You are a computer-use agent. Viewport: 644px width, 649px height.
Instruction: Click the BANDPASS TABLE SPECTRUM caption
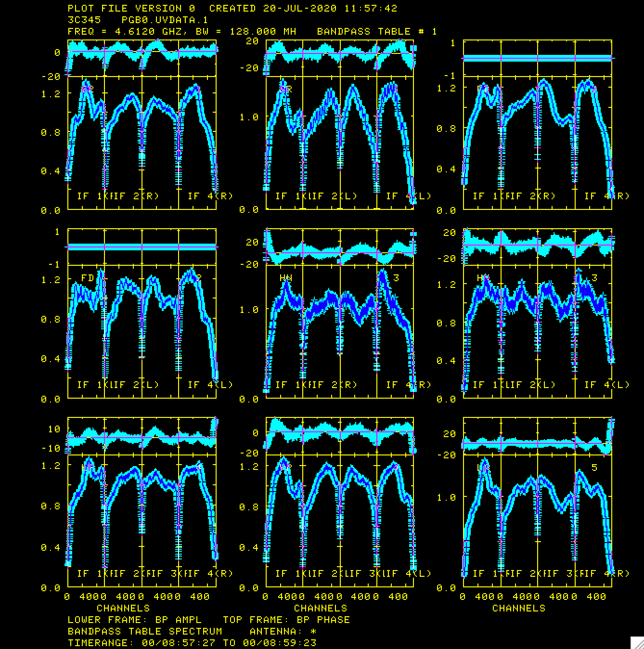144,631
